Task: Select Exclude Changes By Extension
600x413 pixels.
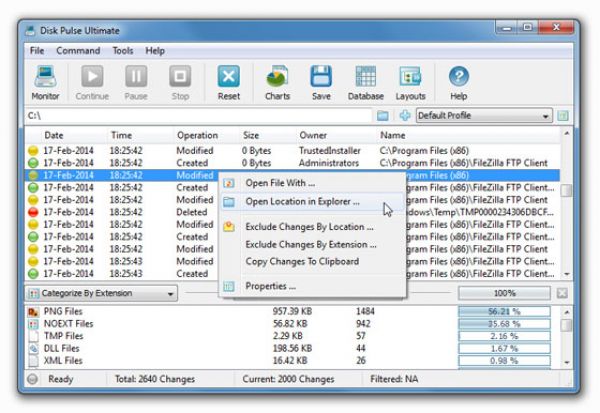Action: point(310,243)
